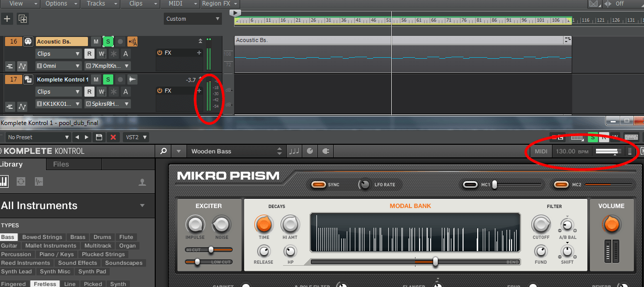Toggle user content icon in Library
Viewport: 644px width, 287px height.
(x=143, y=182)
